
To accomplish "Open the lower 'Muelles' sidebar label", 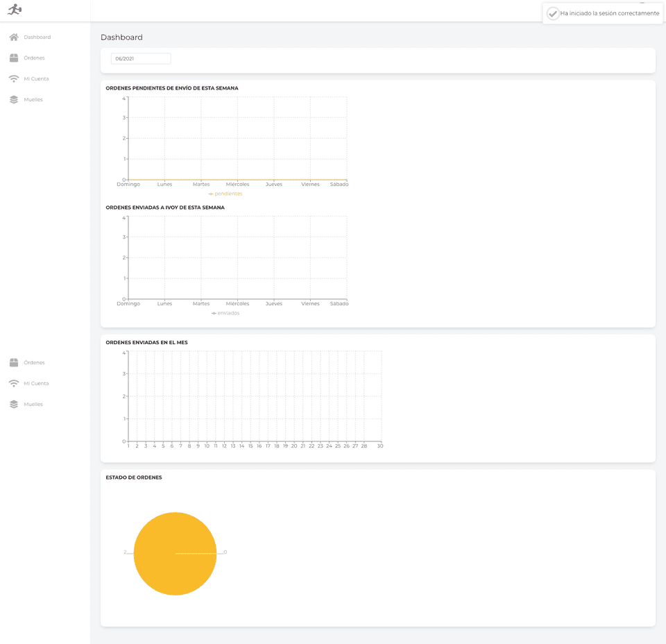I will click(33, 405).
